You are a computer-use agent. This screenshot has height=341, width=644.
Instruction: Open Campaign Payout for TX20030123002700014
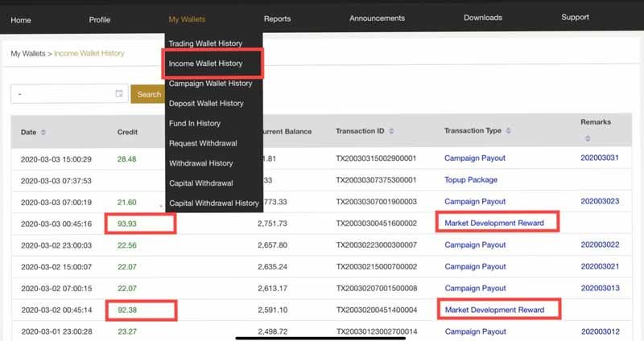click(x=476, y=331)
